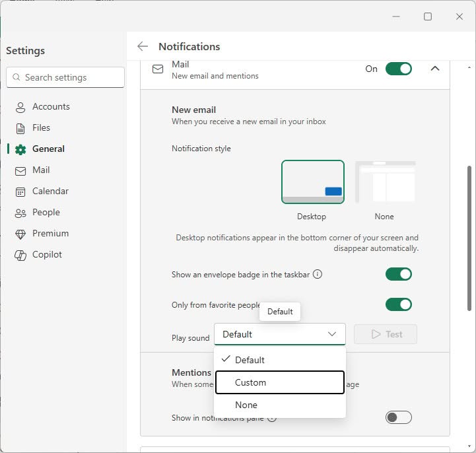476x453 pixels.
Task: Open Calendar settings label in sidebar
Action: click(x=50, y=191)
